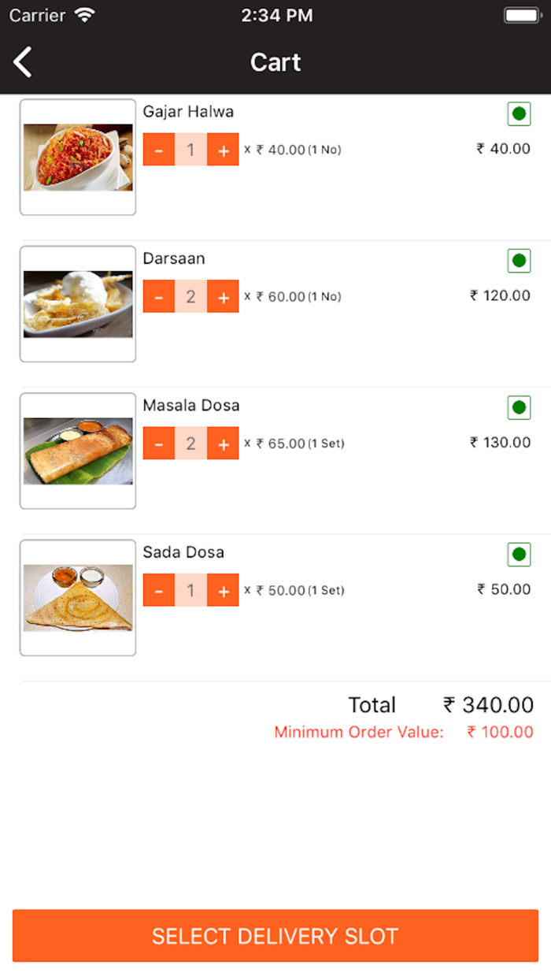Tap Masala Dosa veg indicator

click(519, 407)
